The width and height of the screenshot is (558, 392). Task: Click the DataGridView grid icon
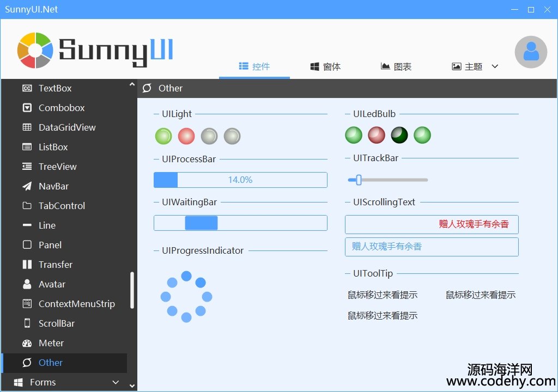(x=27, y=127)
